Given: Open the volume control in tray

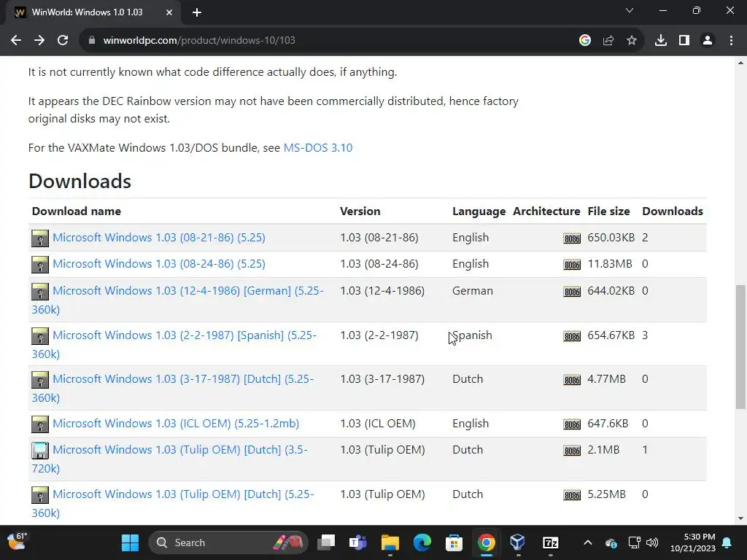Looking at the screenshot, I should point(652,542).
